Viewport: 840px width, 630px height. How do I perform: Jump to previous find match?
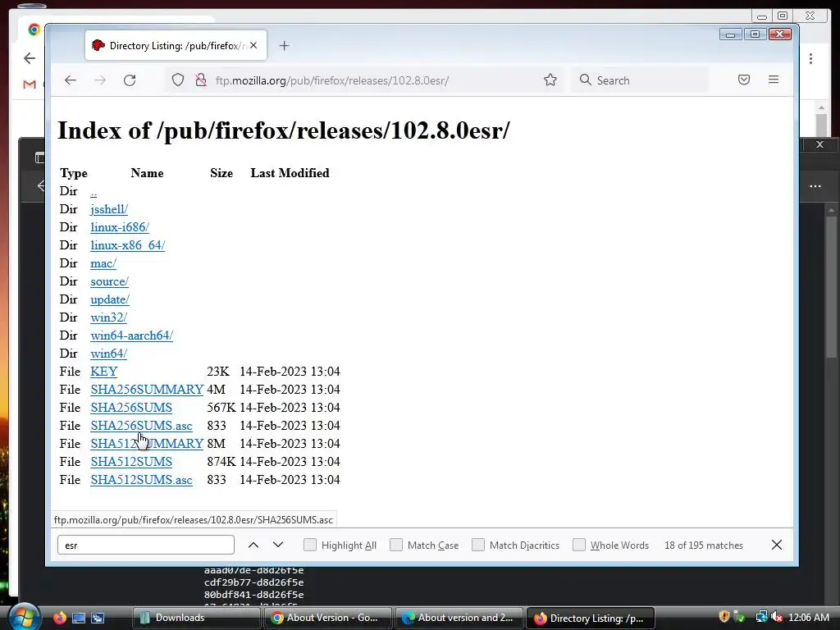253,545
